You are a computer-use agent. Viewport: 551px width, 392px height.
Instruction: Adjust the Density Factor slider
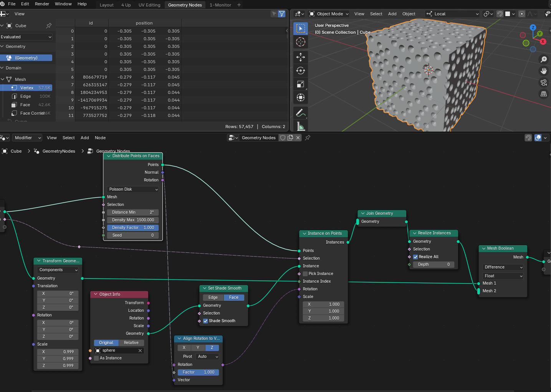(x=133, y=228)
